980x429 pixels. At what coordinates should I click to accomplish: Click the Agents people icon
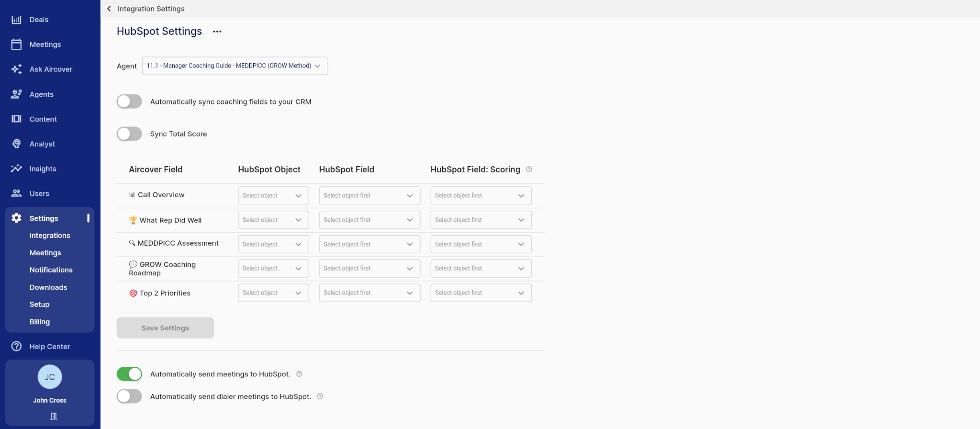point(16,94)
